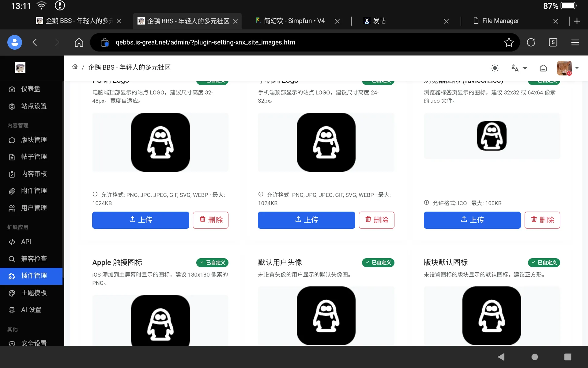Open 兼容检查 in the sidebar
The height and width of the screenshot is (368, 588).
(31, 259)
